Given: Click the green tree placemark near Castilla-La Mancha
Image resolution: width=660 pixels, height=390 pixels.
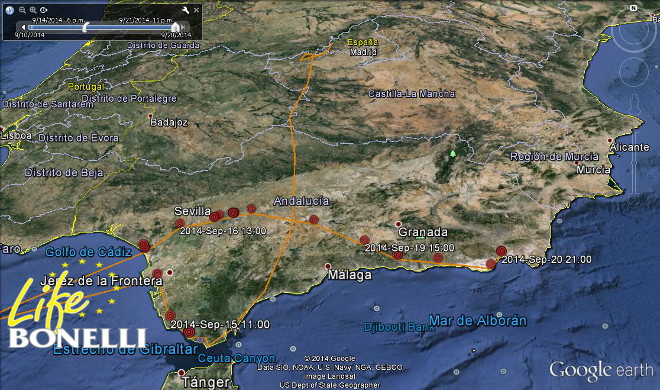Looking at the screenshot, I should (453, 153).
